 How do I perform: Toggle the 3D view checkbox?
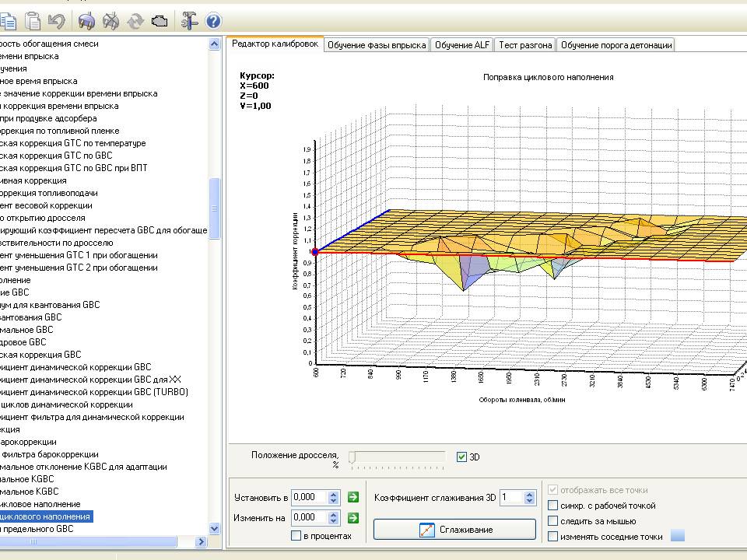pos(461,457)
